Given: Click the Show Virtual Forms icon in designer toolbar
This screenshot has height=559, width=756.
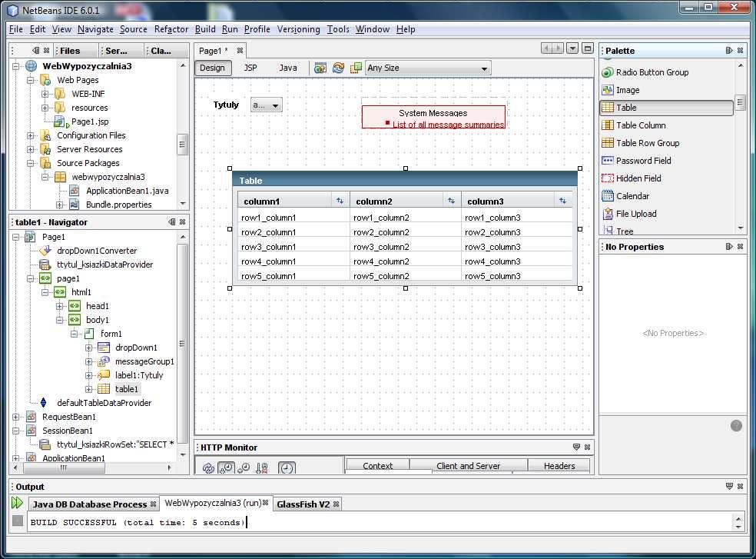Looking at the screenshot, I should [x=356, y=68].
